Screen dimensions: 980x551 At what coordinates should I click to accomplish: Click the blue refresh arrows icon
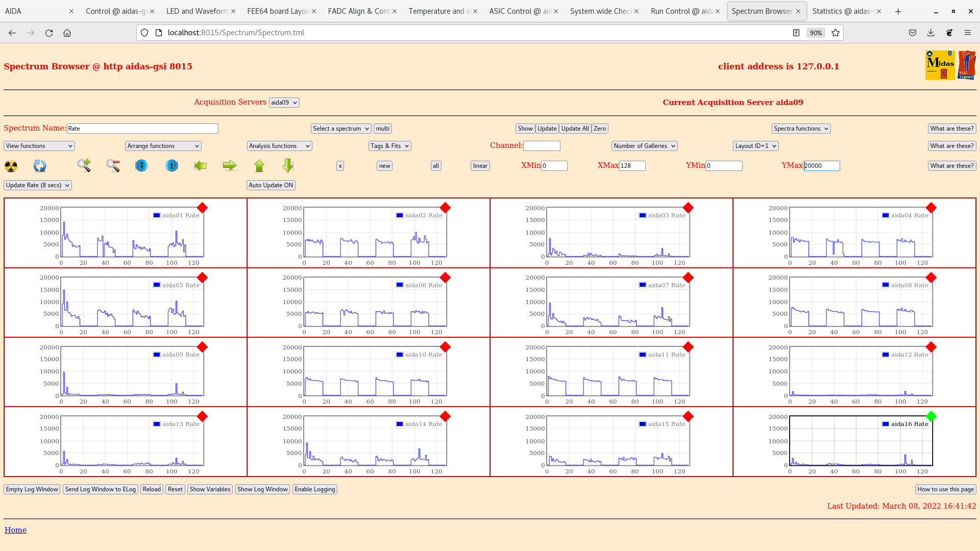pyautogui.click(x=40, y=166)
